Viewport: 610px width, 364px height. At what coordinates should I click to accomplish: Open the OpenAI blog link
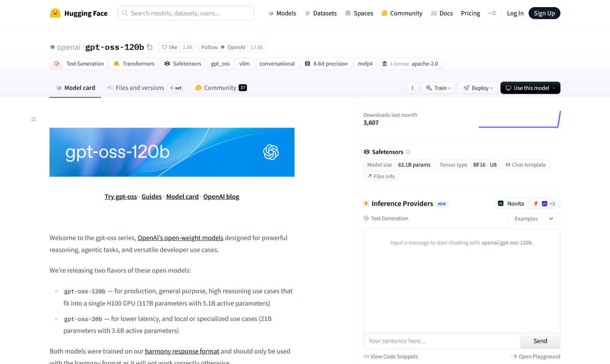221,197
